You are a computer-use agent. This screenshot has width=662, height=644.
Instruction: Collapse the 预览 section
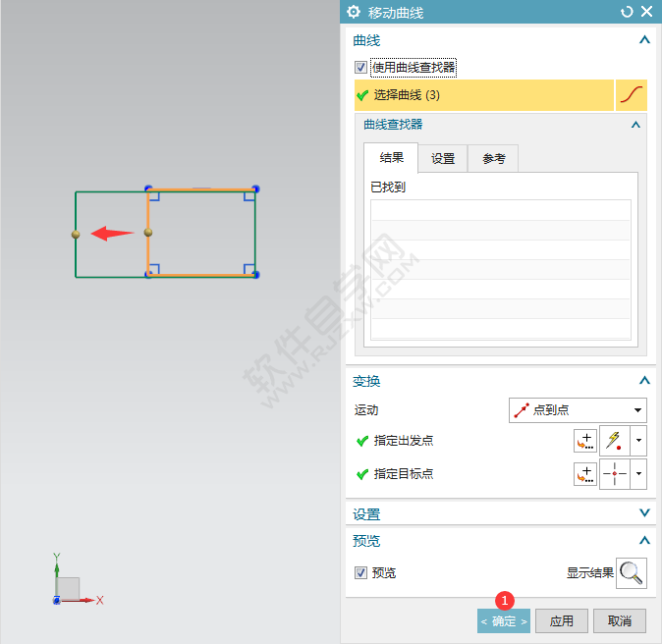tap(644, 540)
